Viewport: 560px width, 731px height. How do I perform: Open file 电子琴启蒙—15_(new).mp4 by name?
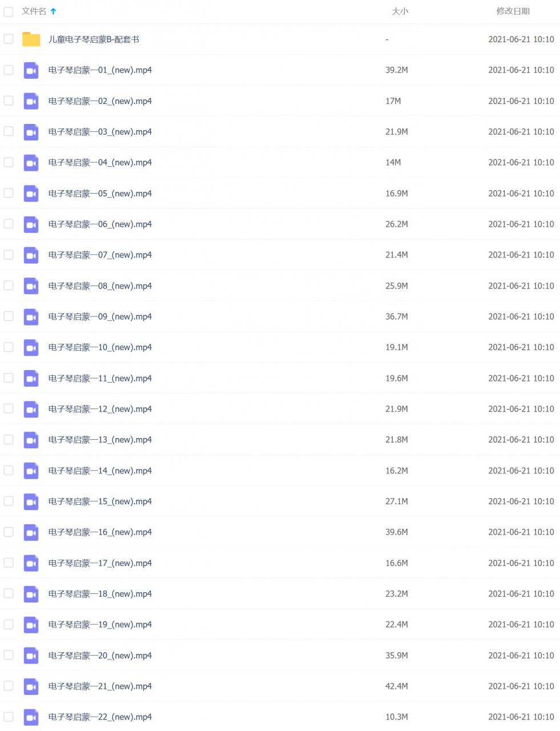(x=100, y=501)
